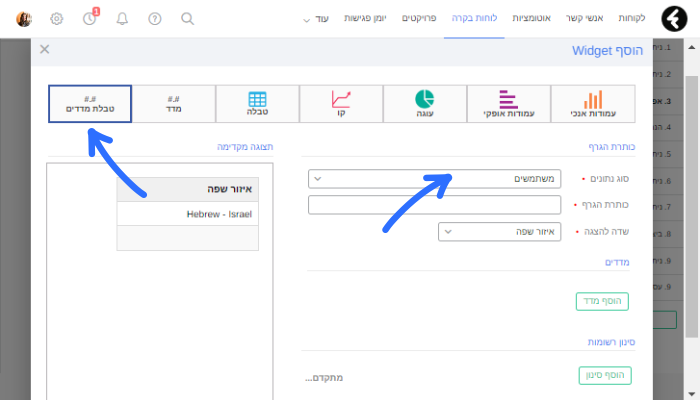
Task: Select the מדד metric widget type
Action: pyautogui.click(x=174, y=104)
